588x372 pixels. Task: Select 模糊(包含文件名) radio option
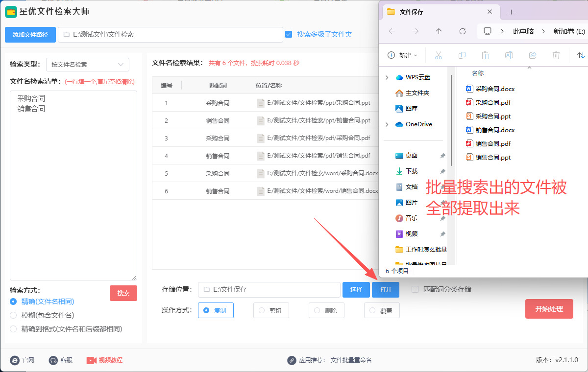pos(14,315)
